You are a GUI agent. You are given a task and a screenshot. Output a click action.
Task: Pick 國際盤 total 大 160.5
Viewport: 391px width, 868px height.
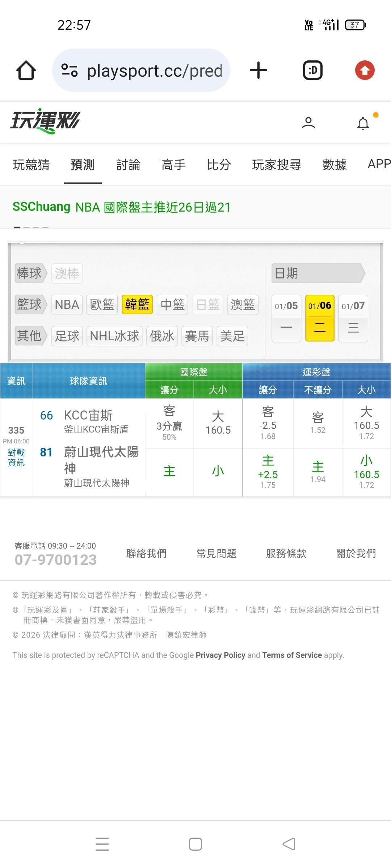tap(218, 423)
